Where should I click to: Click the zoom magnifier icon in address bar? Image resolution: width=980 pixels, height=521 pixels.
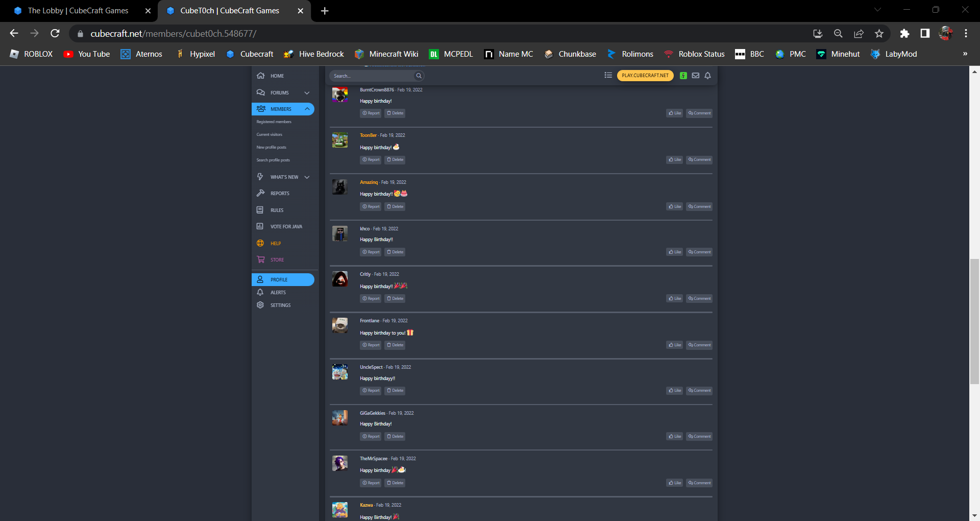click(x=838, y=33)
